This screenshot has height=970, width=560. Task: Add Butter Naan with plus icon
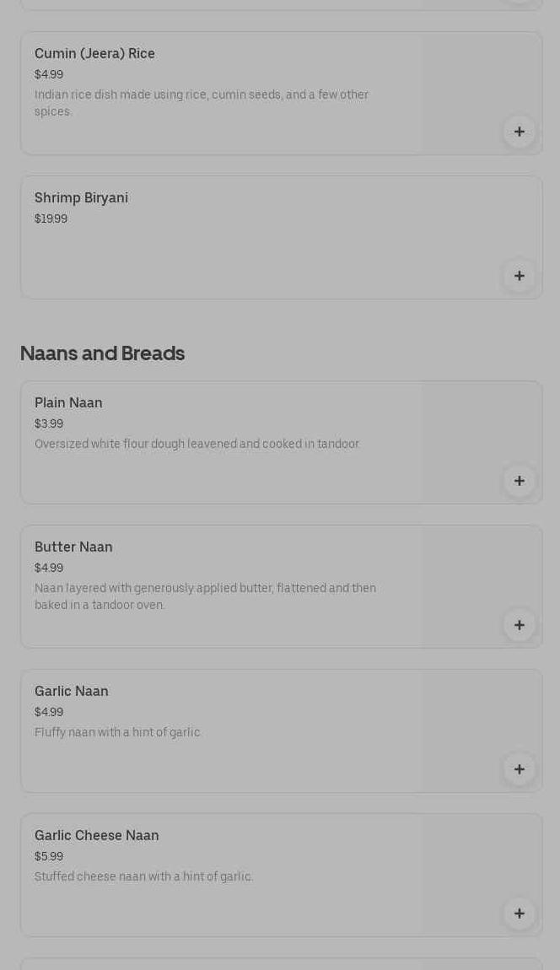coord(519,625)
